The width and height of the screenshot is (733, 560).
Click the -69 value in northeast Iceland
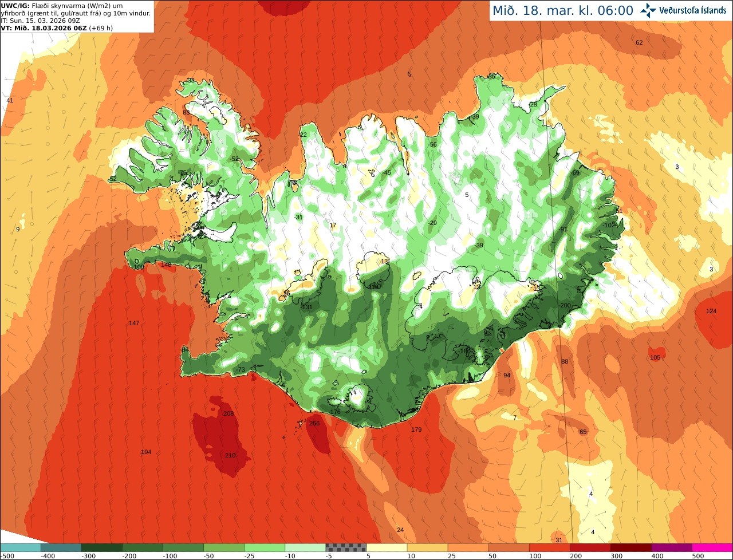tap(575, 172)
